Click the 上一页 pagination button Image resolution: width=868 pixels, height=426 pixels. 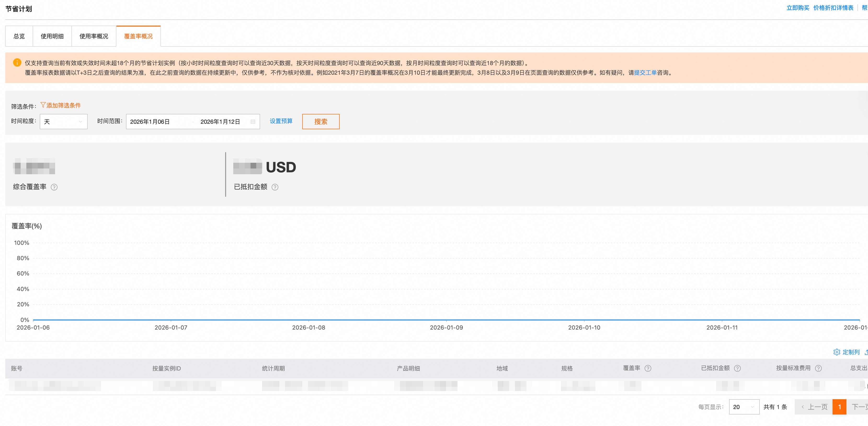tap(814, 407)
